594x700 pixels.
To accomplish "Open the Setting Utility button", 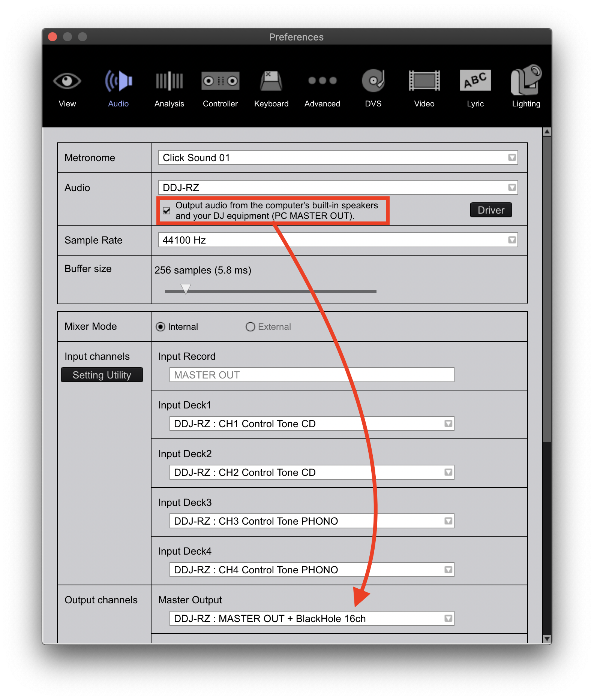I will 102,375.
